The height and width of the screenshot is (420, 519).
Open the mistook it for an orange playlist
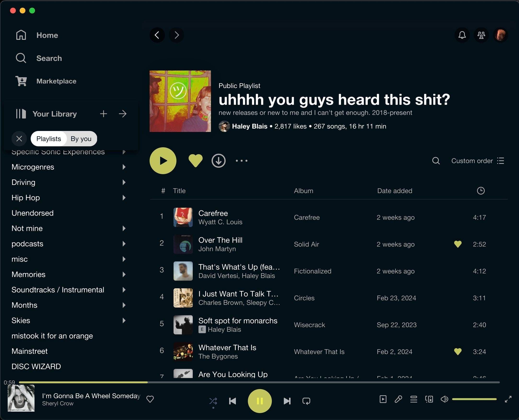coord(52,336)
